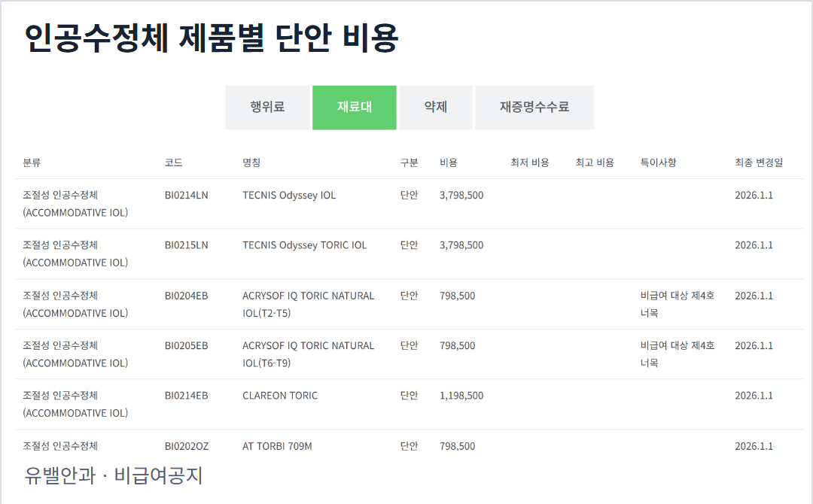Click TECNIS Odyssey IOL product name
This screenshot has height=504, width=813.
click(x=289, y=196)
